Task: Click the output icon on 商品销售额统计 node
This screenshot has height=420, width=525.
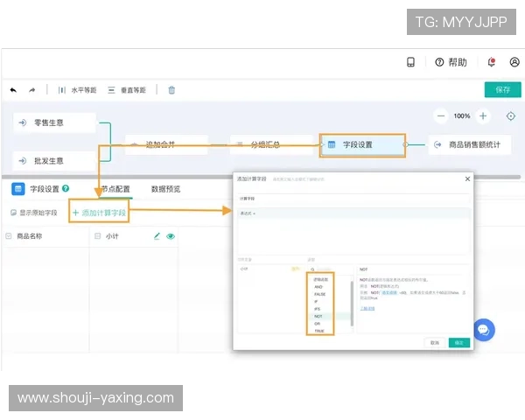Action: coord(437,144)
